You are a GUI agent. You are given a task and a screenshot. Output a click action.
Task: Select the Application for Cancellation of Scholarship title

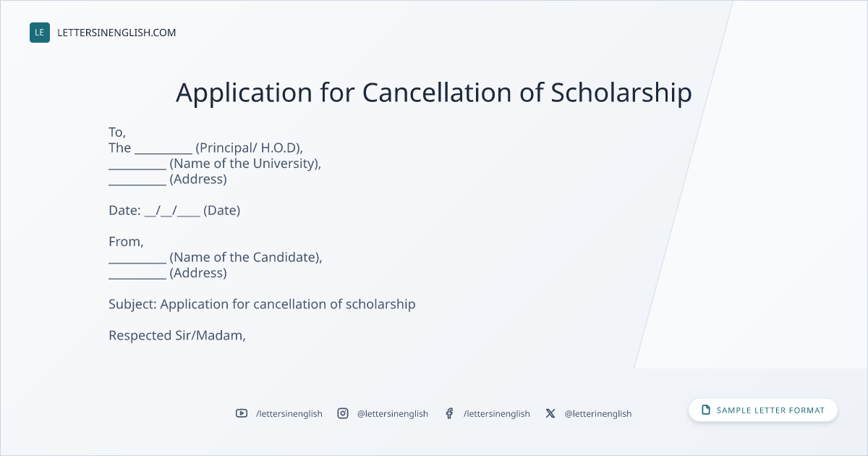434,93
